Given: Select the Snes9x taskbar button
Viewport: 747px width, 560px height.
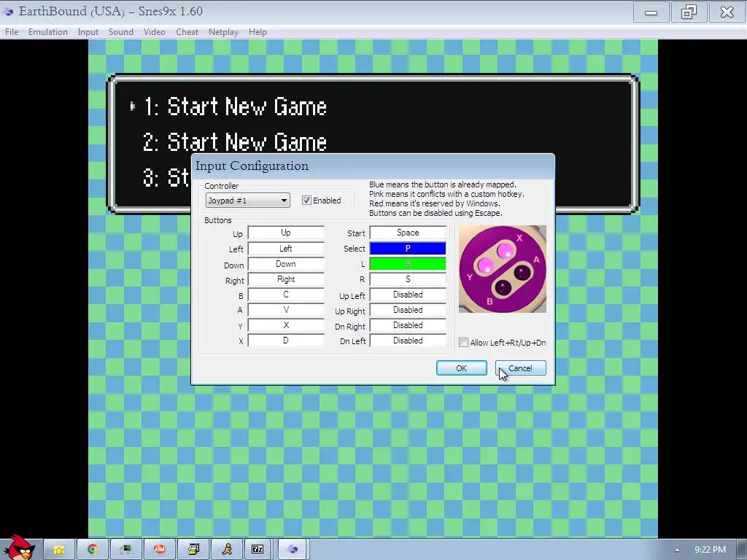Looking at the screenshot, I should [293, 550].
